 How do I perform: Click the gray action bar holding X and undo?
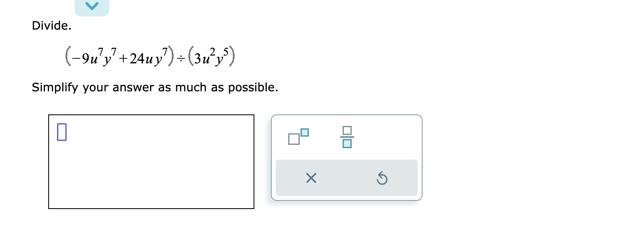[x=347, y=178]
